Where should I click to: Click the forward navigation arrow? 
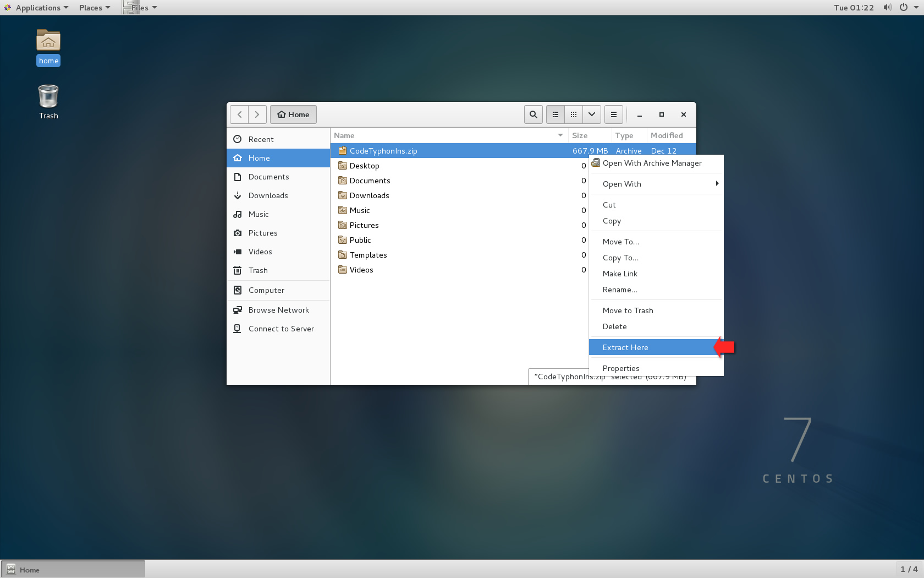257,114
